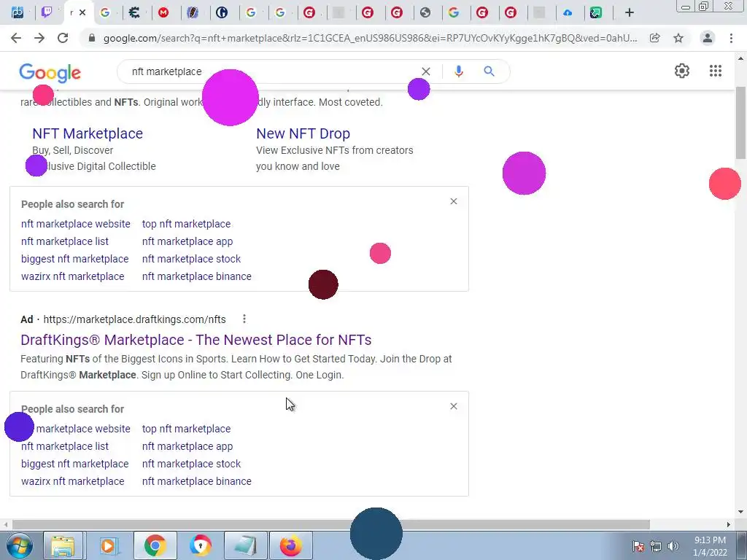Clear the search box with the X
The width and height of the screenshot is (747, 560).
coord(426,71)
